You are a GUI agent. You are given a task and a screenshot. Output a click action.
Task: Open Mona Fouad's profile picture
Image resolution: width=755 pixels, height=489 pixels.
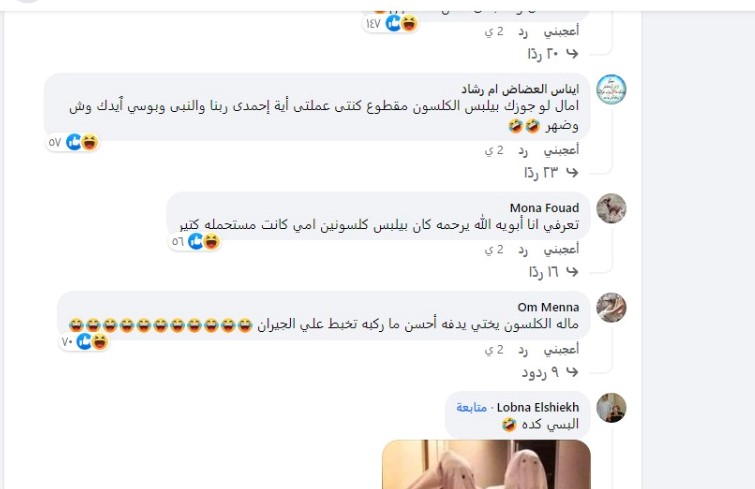(611, 208)
